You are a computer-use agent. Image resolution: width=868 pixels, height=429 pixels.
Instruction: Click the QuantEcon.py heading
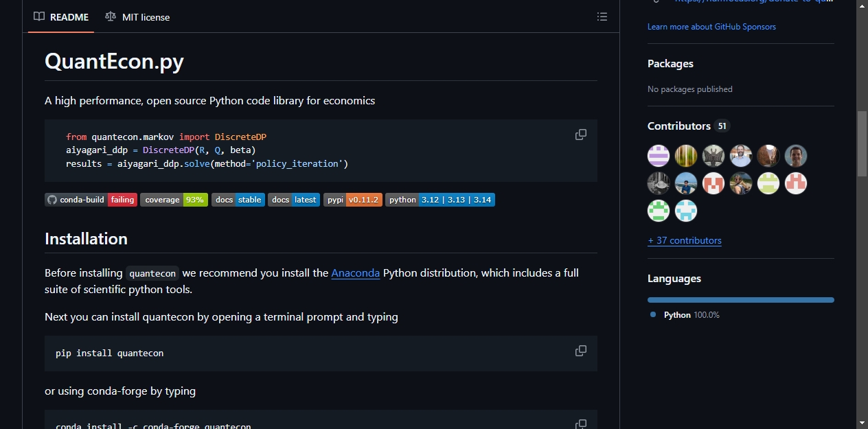click(114, 62)
